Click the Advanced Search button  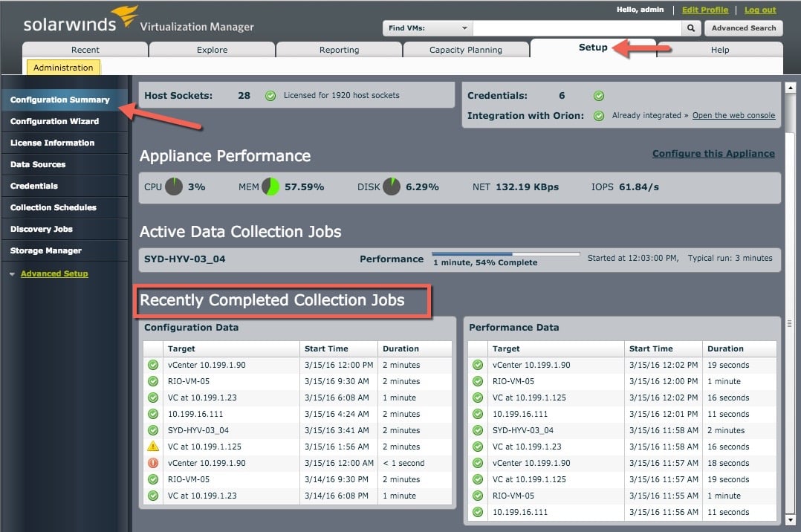click(743, 28)
